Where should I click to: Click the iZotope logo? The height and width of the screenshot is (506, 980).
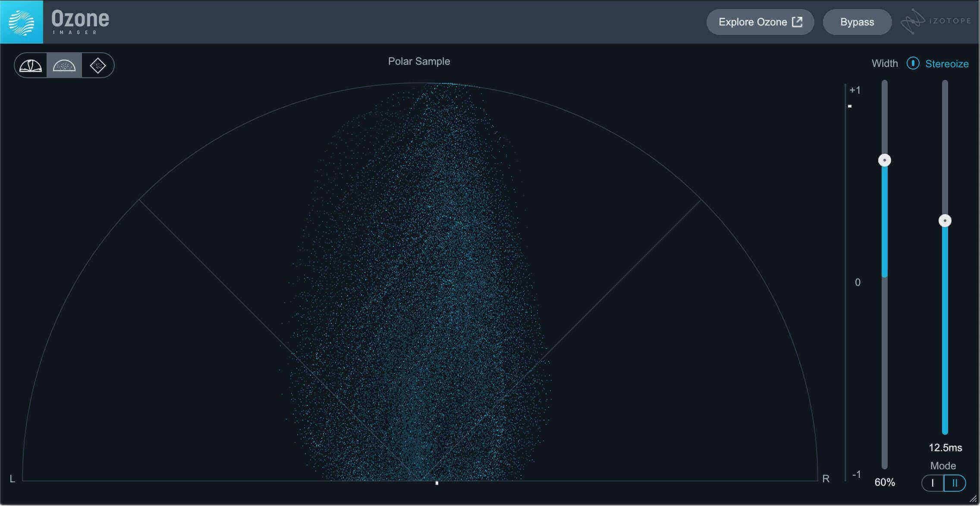tap(936, 21)
